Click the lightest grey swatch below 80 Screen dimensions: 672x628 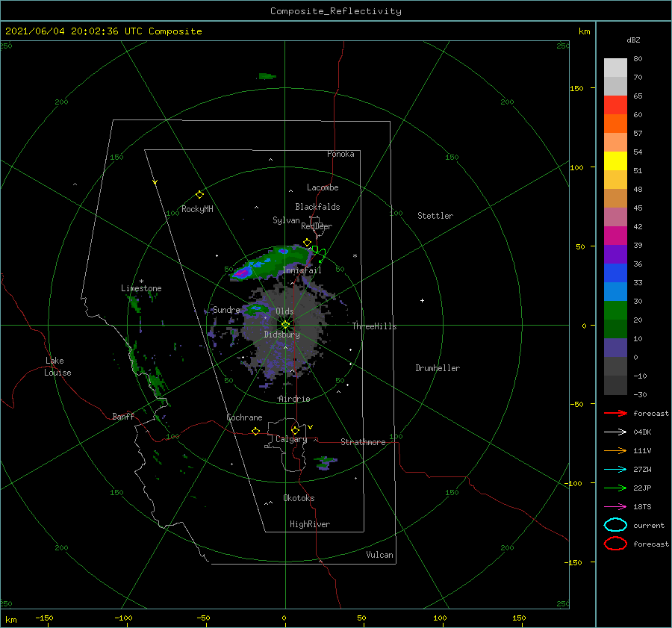tap(615, 68)
